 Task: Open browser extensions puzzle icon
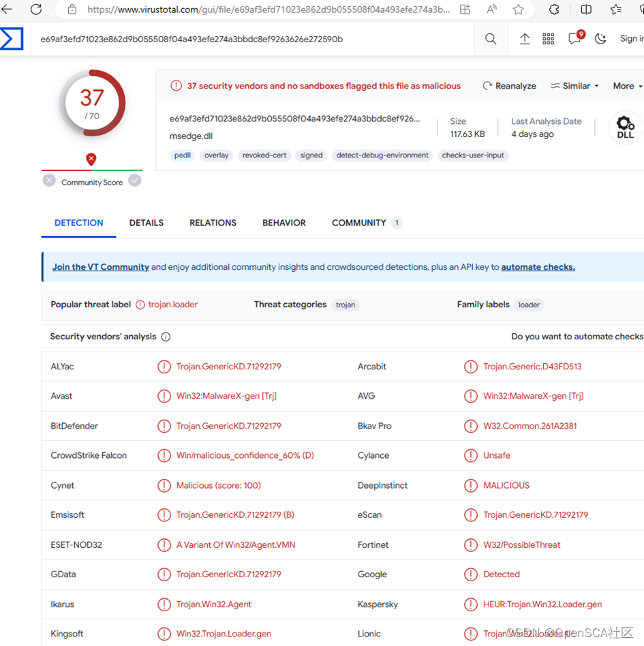pos(554,10)
